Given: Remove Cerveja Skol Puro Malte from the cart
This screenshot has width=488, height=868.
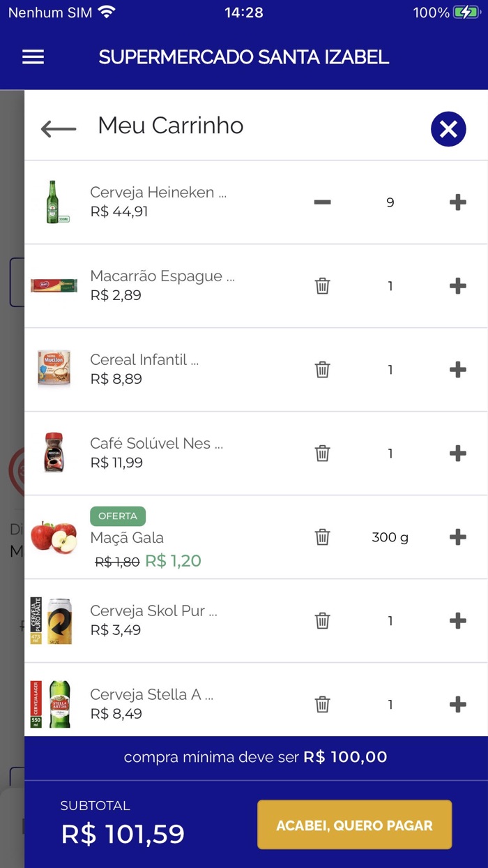Looking at the screenshot, I should tap(322, 621).
